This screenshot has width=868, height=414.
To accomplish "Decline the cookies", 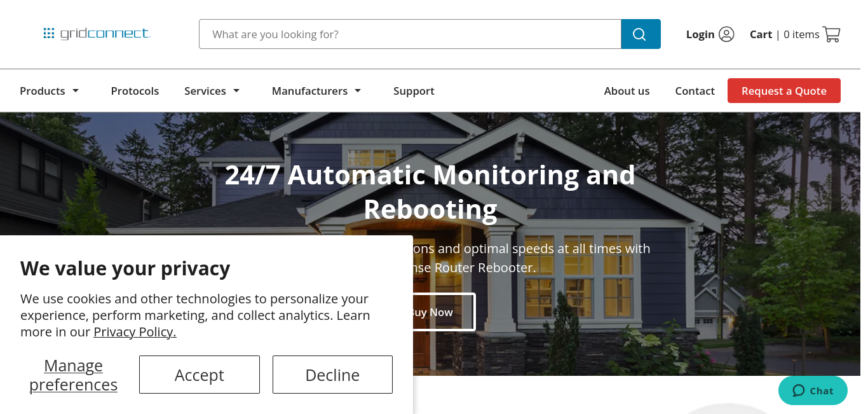I will (332, 375).
